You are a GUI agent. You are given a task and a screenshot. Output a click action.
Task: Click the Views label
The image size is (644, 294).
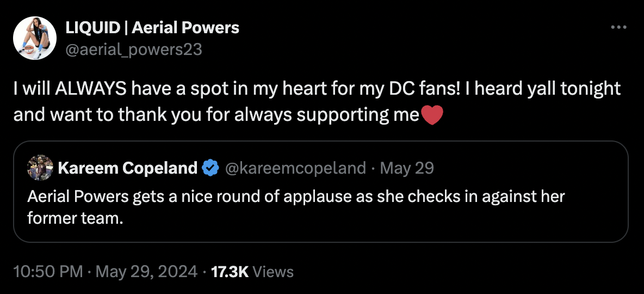[x=274, y=271]
